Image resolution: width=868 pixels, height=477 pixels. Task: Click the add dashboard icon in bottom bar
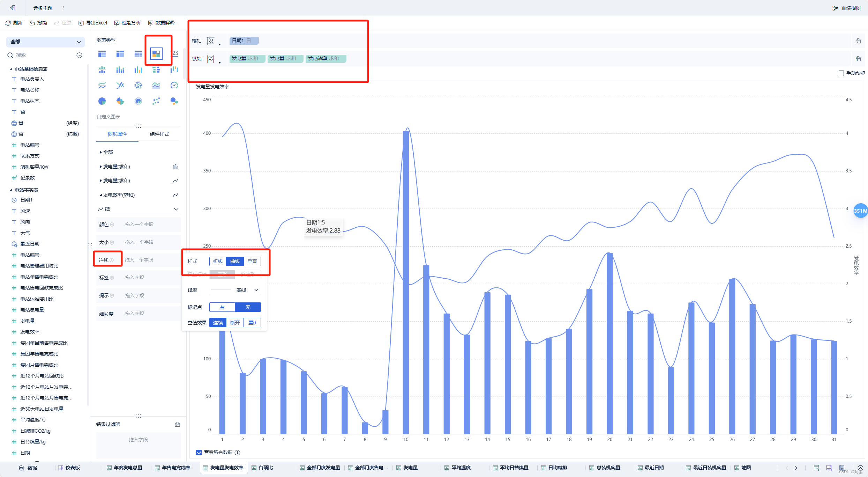(829, 468)
